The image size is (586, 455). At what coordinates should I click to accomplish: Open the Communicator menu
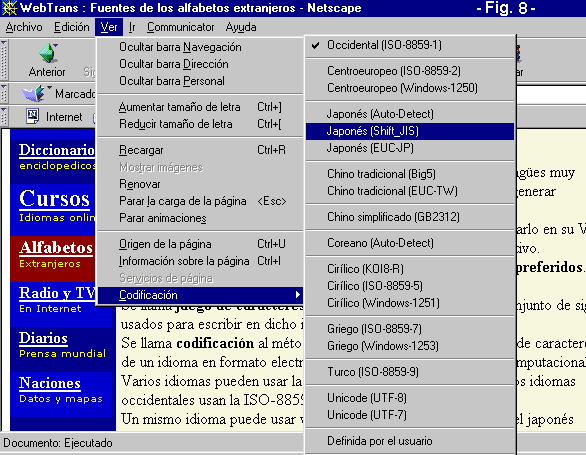181,27
